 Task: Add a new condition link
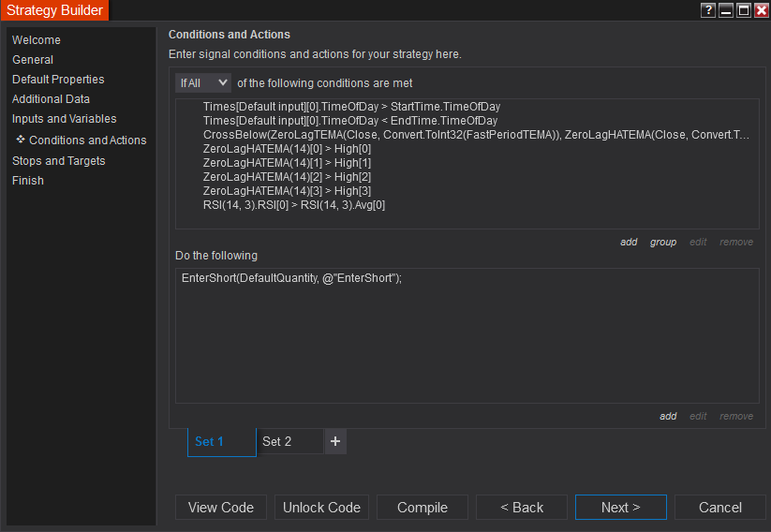click(x=629, y=242)
